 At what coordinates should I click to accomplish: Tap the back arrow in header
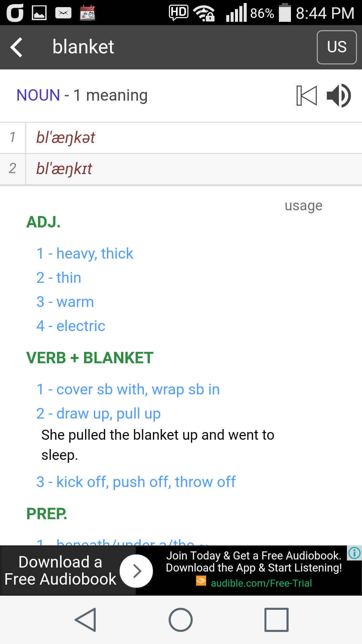pyautogui.click(x=17, y=47)
